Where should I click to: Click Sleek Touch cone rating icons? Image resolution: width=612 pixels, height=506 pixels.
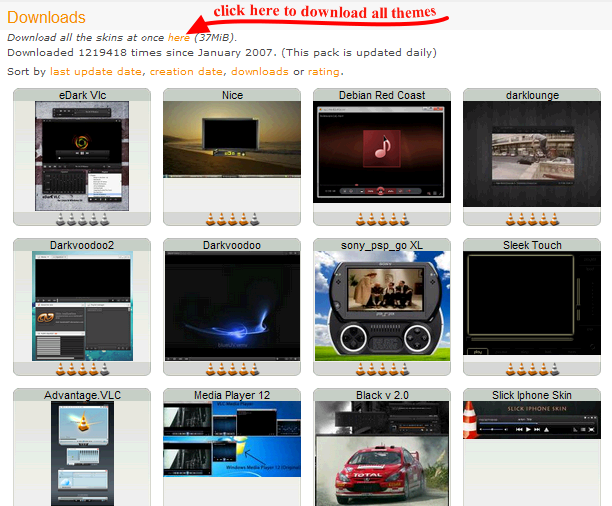tap(532, 369)
